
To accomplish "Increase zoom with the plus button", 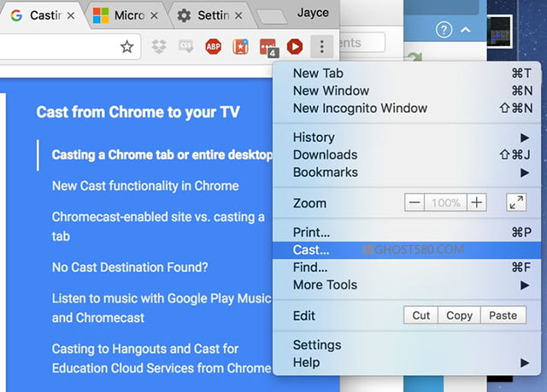I will coord(477,202).
